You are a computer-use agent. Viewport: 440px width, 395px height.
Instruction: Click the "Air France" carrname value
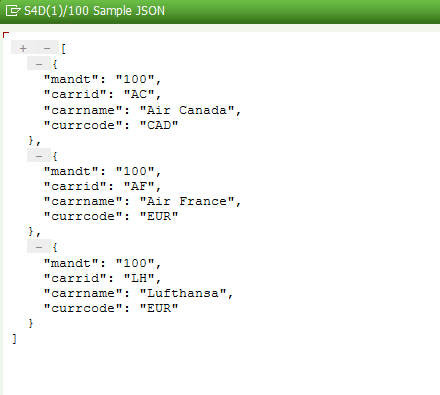187,201
